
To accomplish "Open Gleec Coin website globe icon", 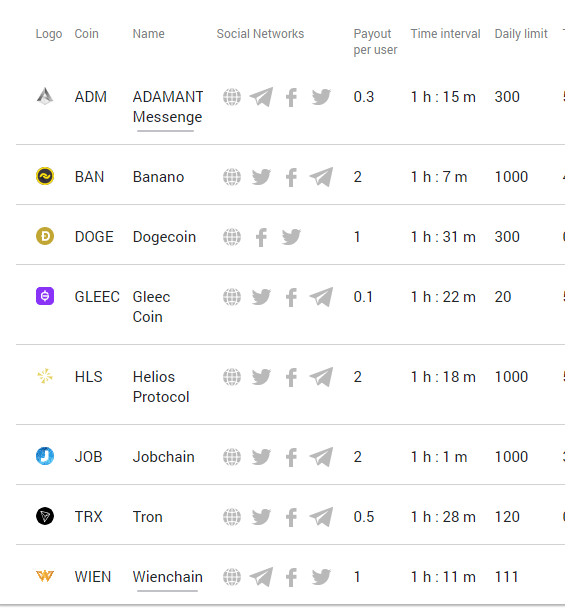I will click(x=232, y=297).
